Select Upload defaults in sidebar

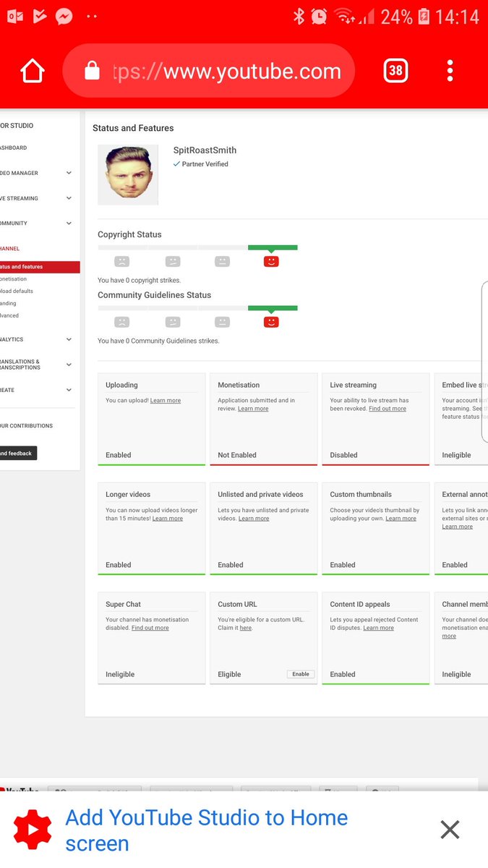[17, 292]
